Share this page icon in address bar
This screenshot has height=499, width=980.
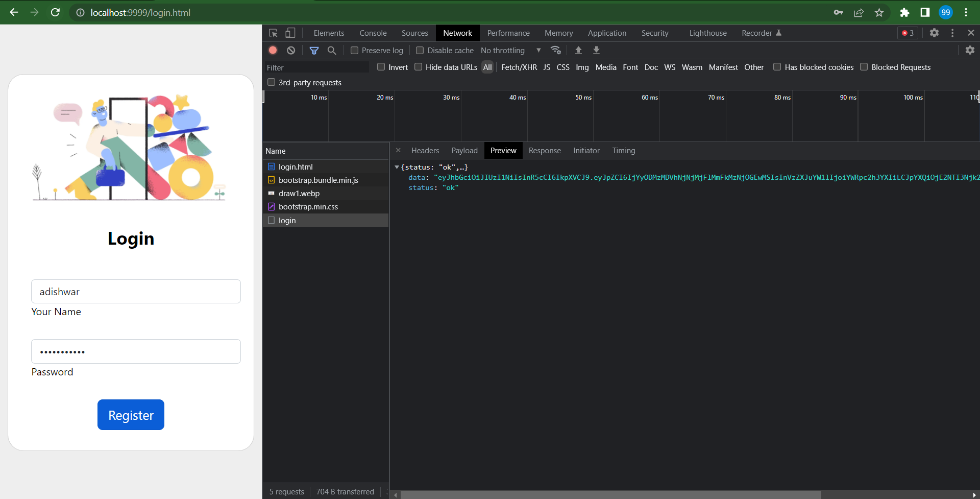click(x=859, y=12)
